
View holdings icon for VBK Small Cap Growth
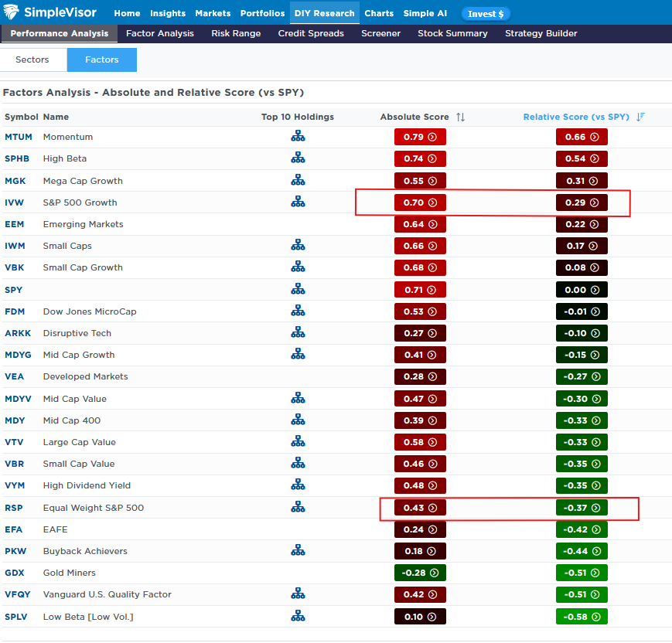point(298,267)
